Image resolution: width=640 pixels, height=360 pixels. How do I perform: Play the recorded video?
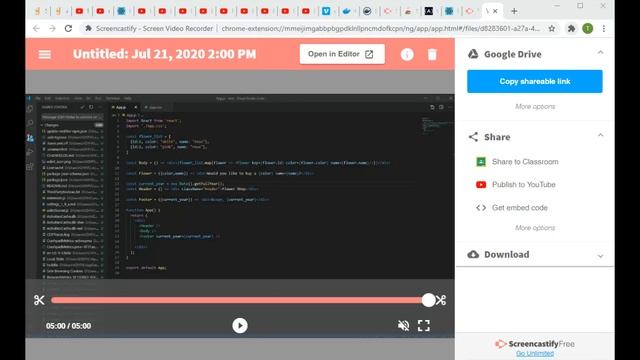pyautogui.click(x=240, y=326)
